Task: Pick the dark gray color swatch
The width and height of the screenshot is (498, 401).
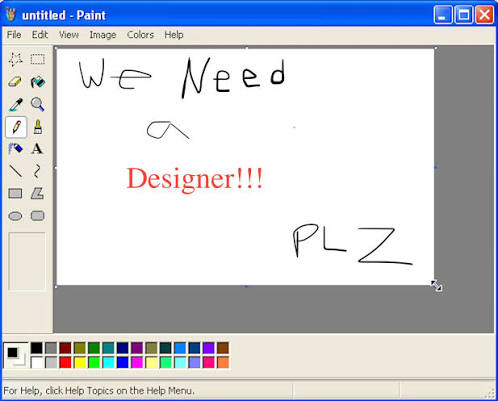Action: [51, 348]
